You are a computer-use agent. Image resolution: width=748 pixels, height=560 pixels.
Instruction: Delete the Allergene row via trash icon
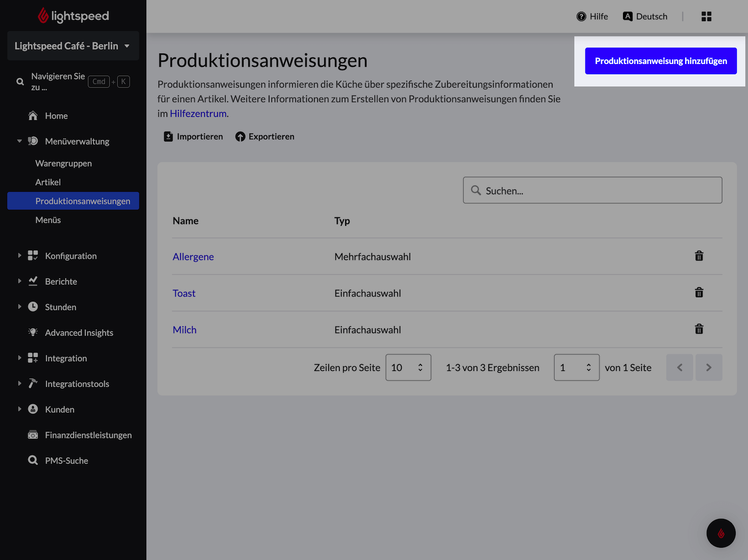tap(699, 256)
